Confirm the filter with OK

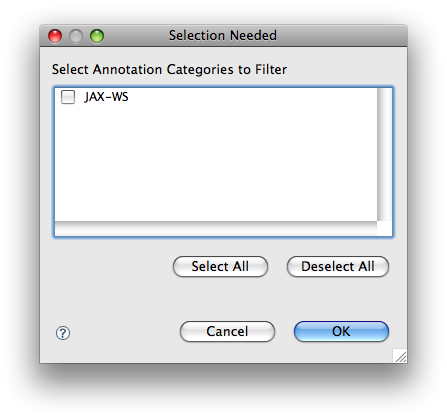point(341,331)
